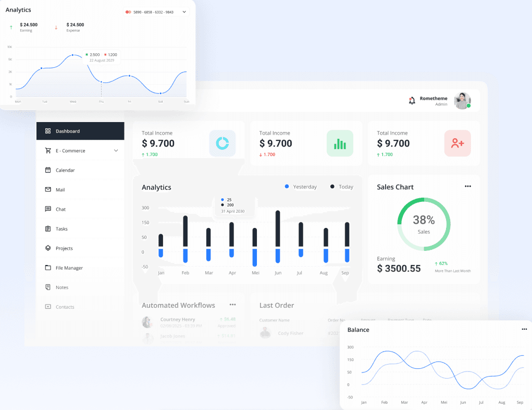
Task: Click the Notes icon in sidebar
Action: pyautogui.click(x=48, y=287)
